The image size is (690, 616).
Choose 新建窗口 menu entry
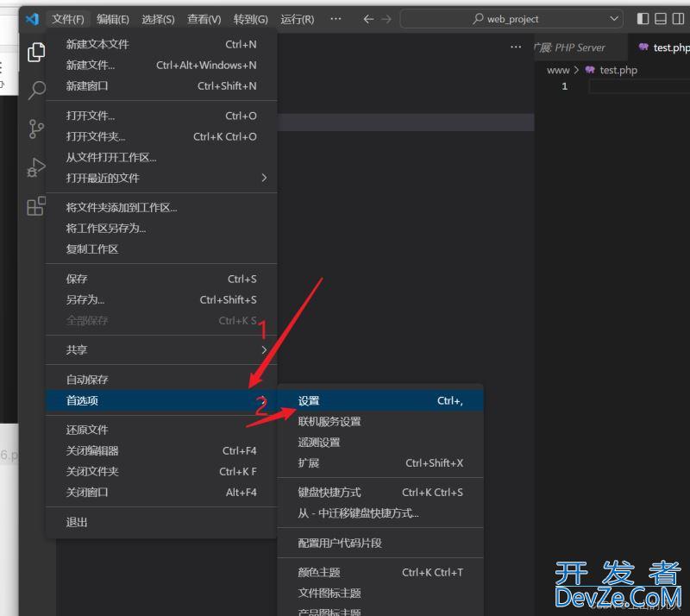click(x=161, y=86)
